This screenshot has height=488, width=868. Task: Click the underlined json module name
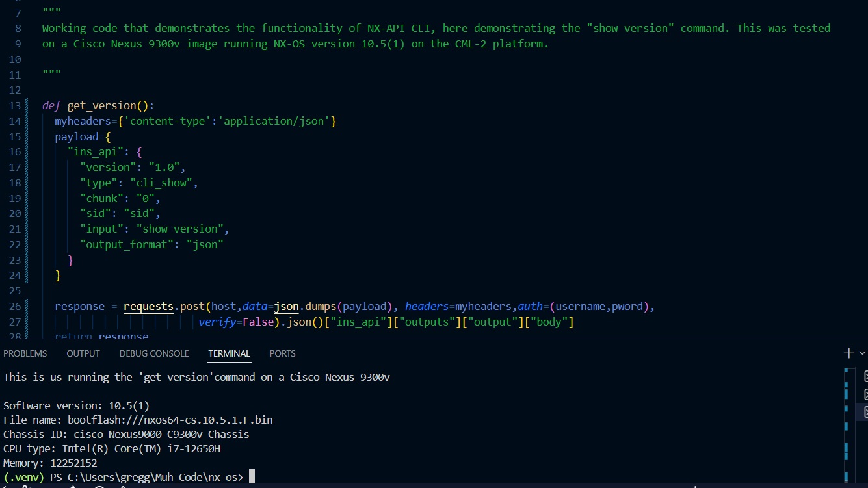[286, 306]
